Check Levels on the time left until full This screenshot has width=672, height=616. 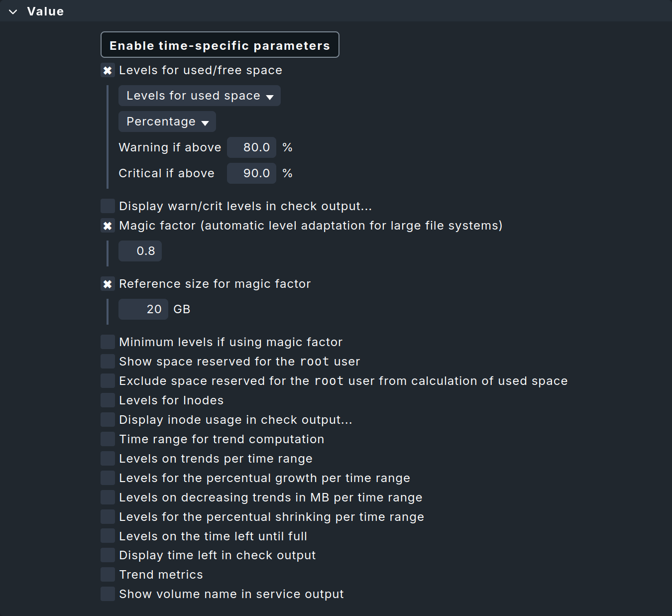pyautogui.click(x=108, y=536)
